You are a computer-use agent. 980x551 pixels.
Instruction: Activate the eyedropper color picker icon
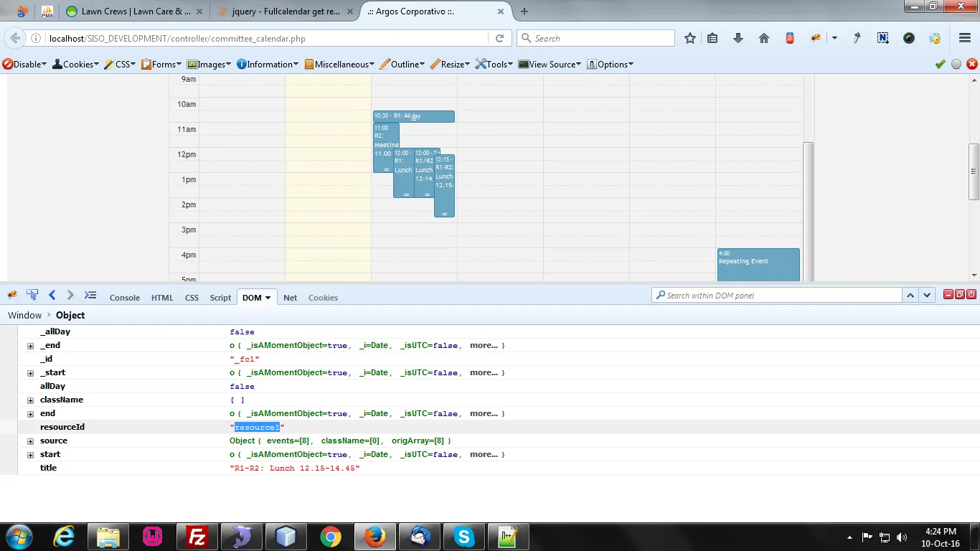(x=857, y=39)
